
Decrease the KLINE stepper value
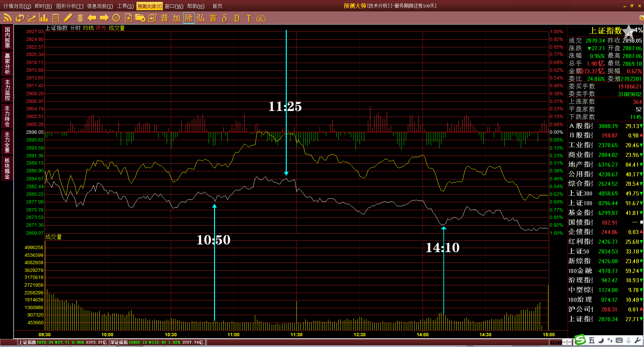click(x=568, y=344)
